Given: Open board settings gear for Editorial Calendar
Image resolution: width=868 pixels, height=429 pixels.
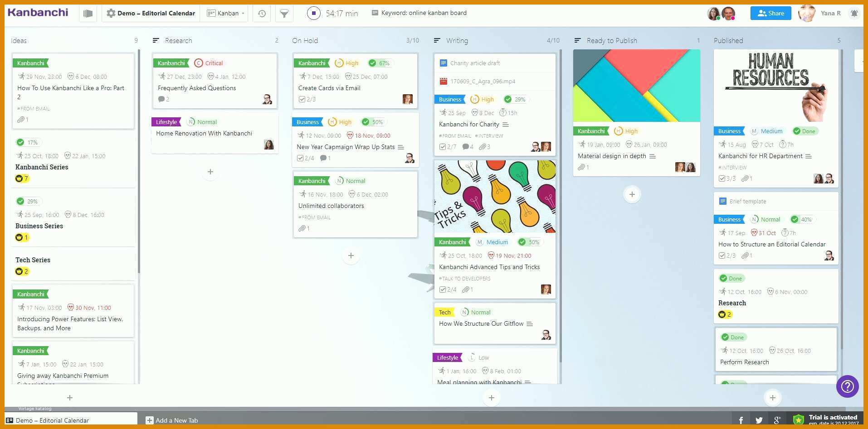Looking at the screenshot, I should click(x=111, y=14).
